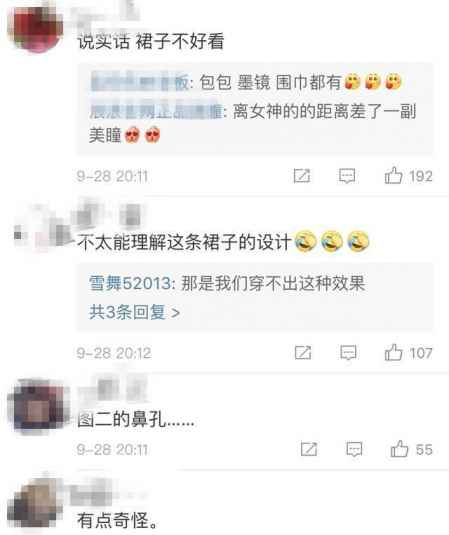Screen dimensions: 449x535
Task: Repost the 9-28 20:11 裙子不好看 comment
Action: click(x=302, y=176)
